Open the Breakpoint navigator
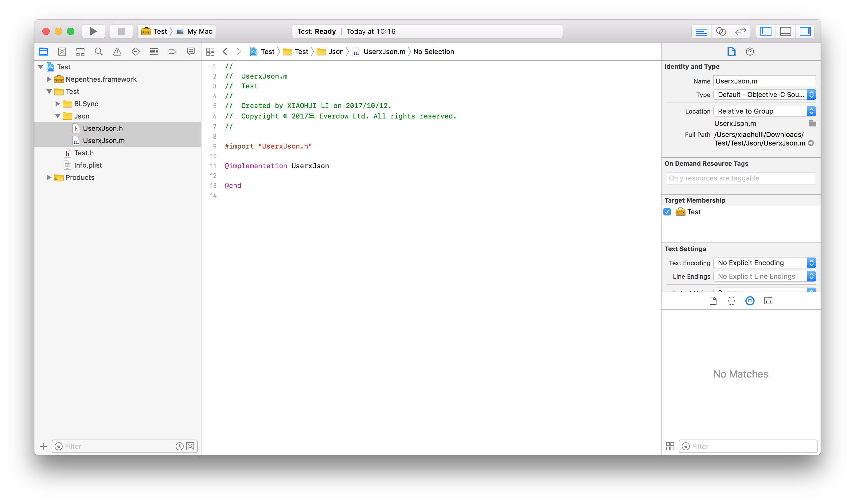Viewport: 855px width, 504px height. coord(172,52)
